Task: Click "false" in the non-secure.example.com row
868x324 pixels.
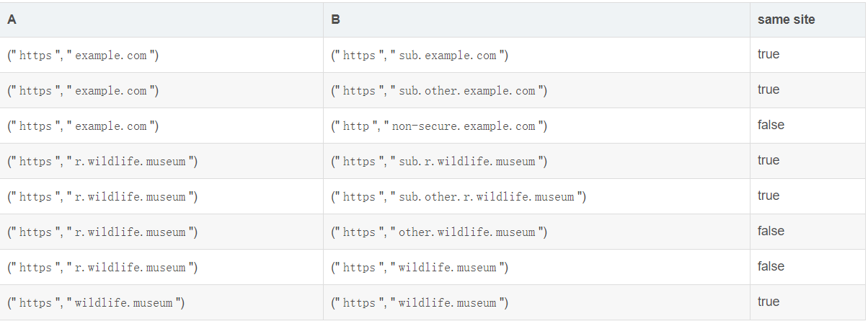Action: [771, 125]
